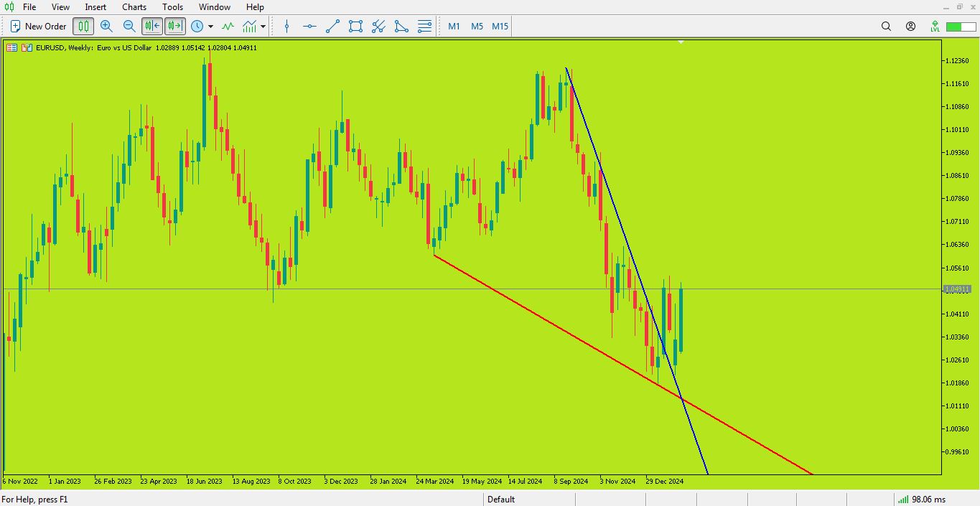This screenshot has height=506, width=980.
Task: Select the Fibonacci levels tool
Action: pyautogui.click(x=424, y=27)
